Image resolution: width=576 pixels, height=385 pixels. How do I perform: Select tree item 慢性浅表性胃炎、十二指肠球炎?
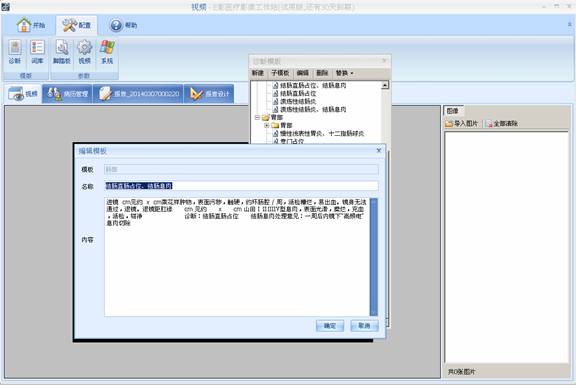[x=318, y=133]
